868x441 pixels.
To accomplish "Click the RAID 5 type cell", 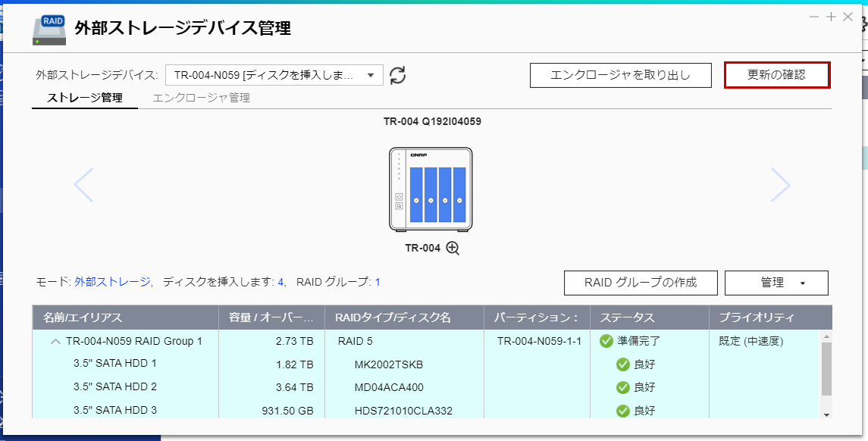I will point(355,342).
